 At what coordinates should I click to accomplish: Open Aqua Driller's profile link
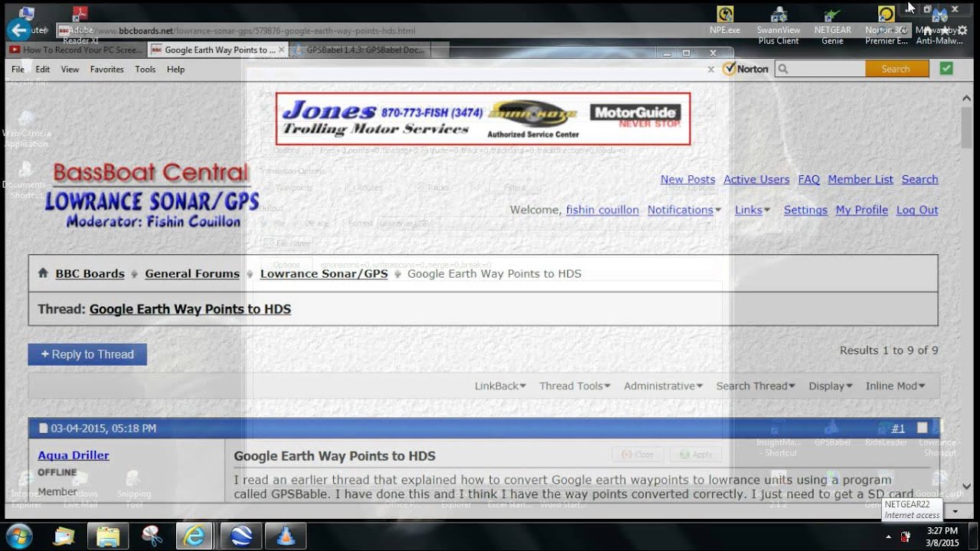73,455
